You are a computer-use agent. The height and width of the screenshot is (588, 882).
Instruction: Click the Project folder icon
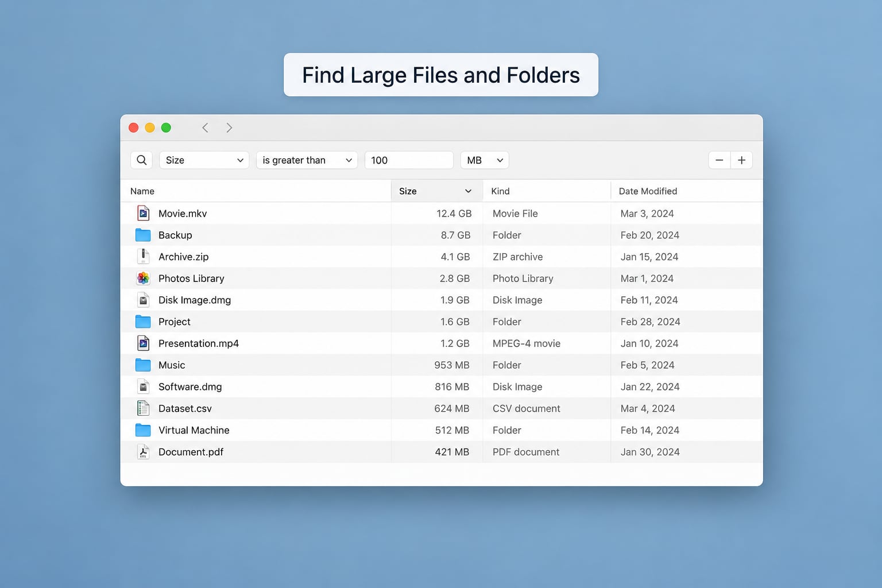(143, 322)
